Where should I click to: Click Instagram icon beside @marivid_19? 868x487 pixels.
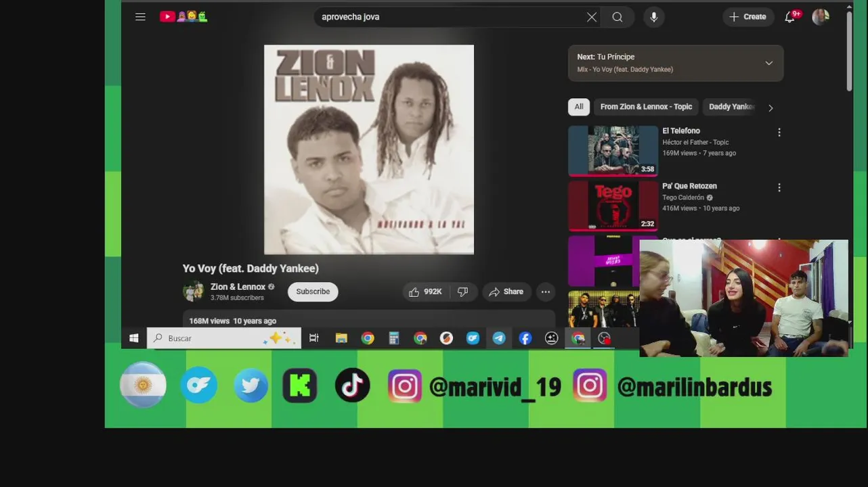coord(405,386)
